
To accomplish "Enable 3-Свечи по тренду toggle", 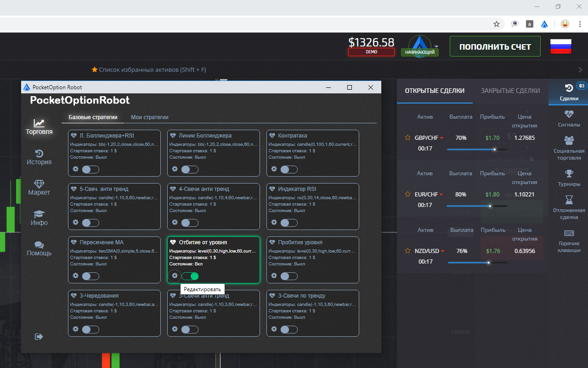I will click(289, 329).
